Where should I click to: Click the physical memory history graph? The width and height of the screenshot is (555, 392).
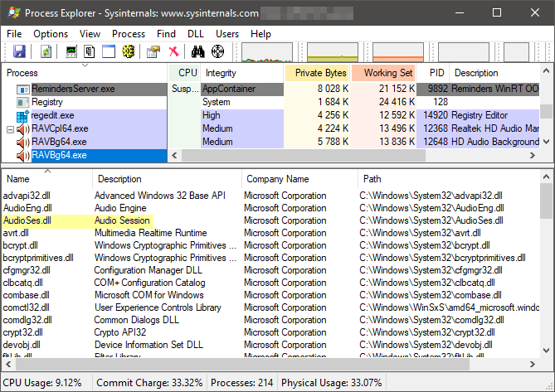pos(398,52)
